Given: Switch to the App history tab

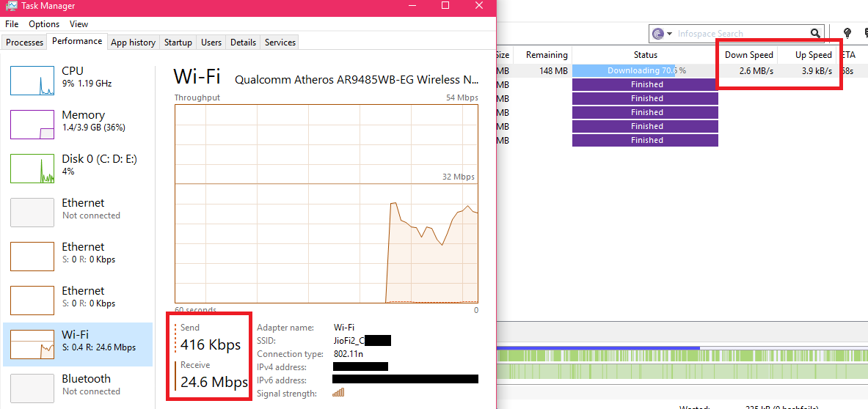Looking at the screenshot, I should pos(133,42).
